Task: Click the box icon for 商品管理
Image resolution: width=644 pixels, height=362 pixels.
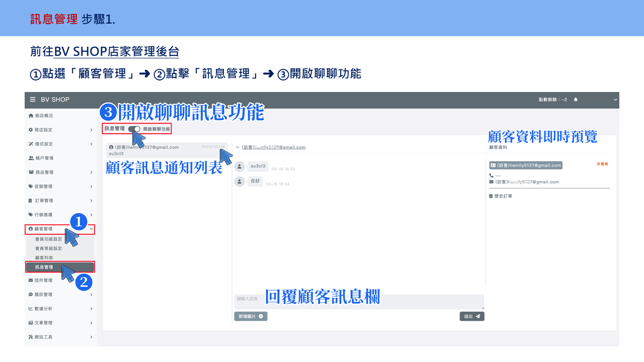Action: [x=31, y=172]
